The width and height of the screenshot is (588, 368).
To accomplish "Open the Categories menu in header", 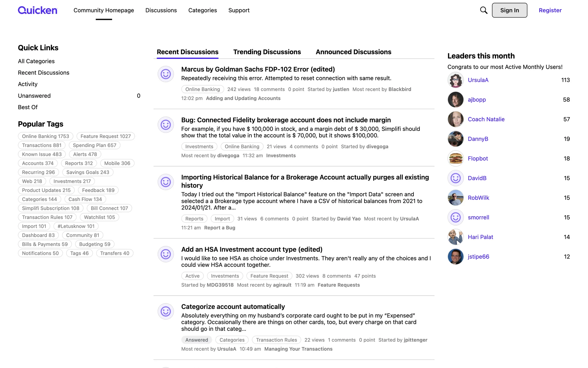I will pos(202,10).
